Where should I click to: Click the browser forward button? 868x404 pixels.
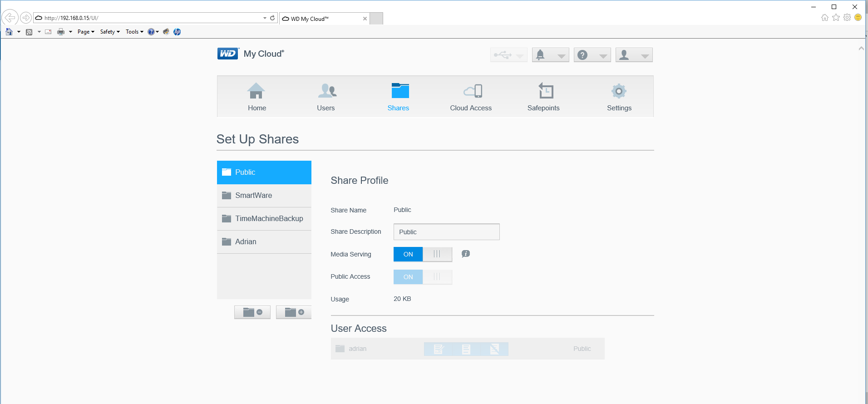tap(26, 18)
